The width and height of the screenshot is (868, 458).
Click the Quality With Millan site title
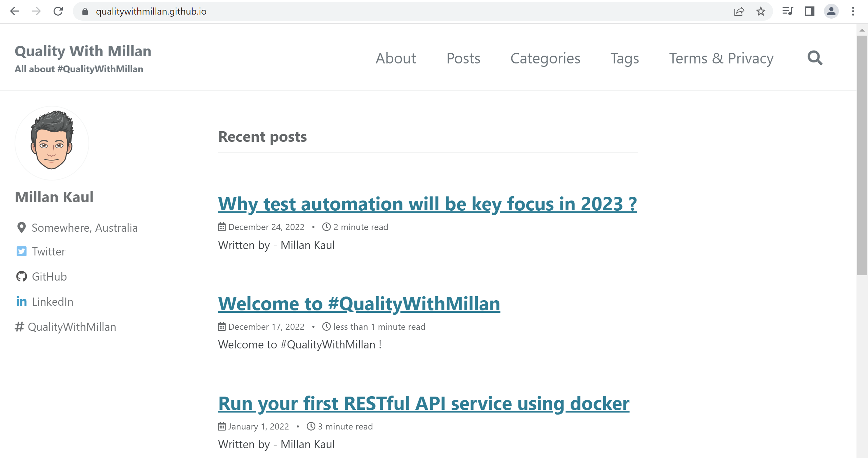(x=83, y=51)
